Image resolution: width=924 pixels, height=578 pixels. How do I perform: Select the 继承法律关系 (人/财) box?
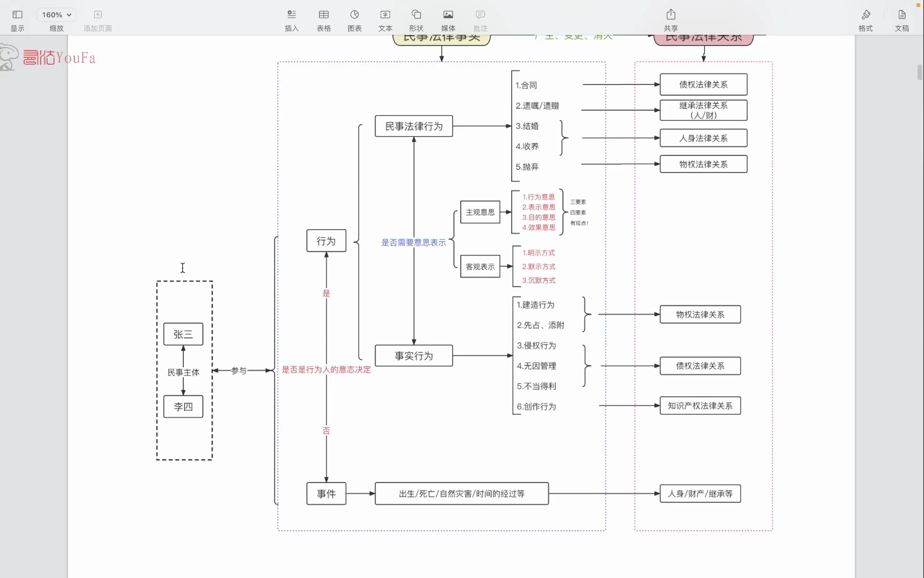click(x=704, y=110)
